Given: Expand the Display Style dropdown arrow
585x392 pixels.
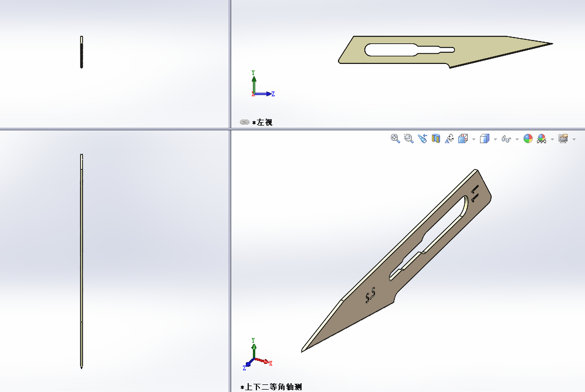Looking at the screenshot, I should (x=495, y=140).
